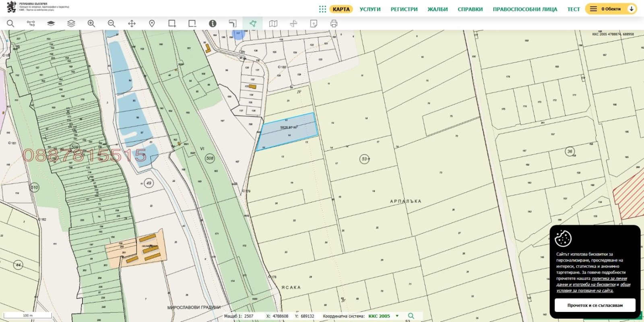644x322 pixels.
Task: Open the green dotted grid apps menu
Action: click(x=322, y=9)
